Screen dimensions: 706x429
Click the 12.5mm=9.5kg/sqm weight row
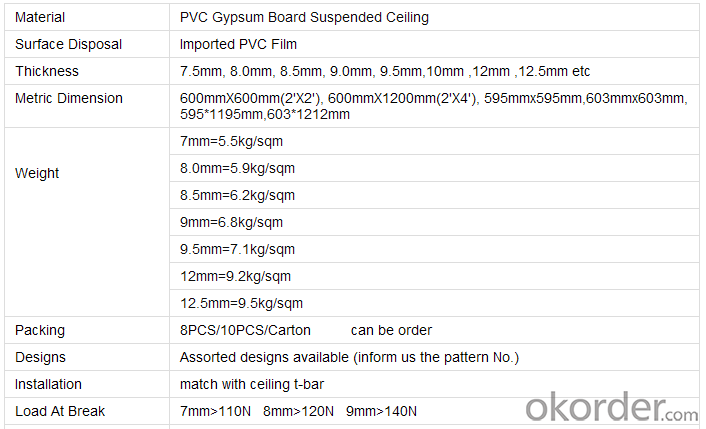click(434, 303)
